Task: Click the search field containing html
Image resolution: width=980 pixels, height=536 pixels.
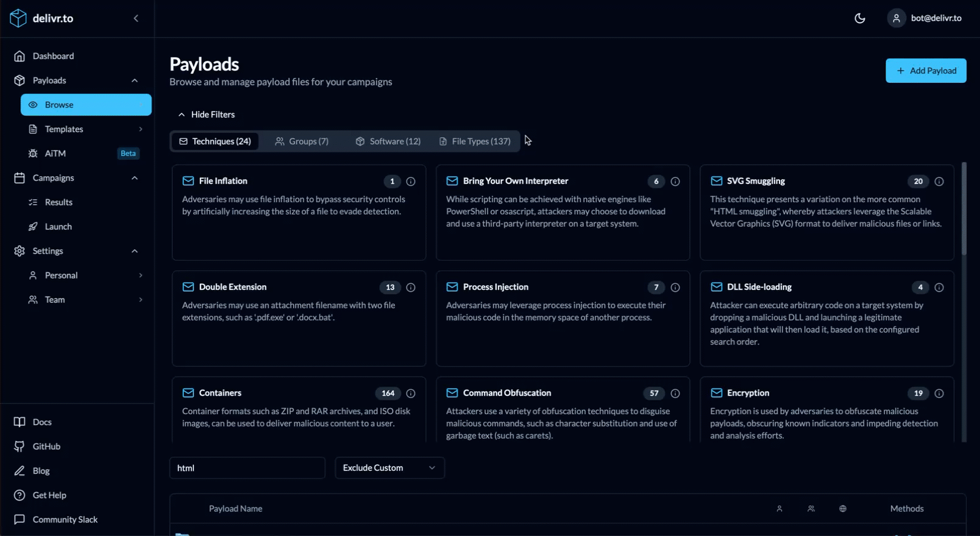Action: pos(247,468)
